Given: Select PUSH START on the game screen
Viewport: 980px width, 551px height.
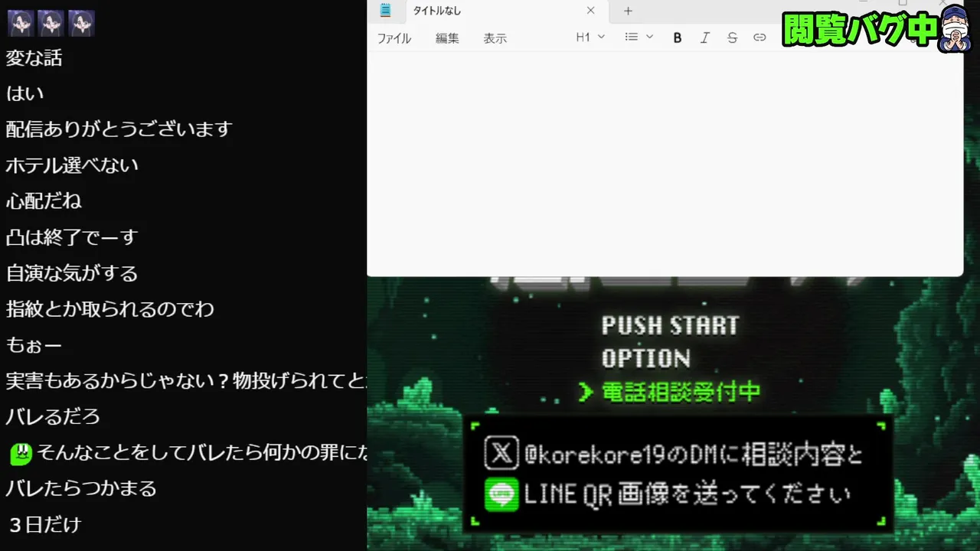Looking at the screenshot, I should [x=670, y=325].
